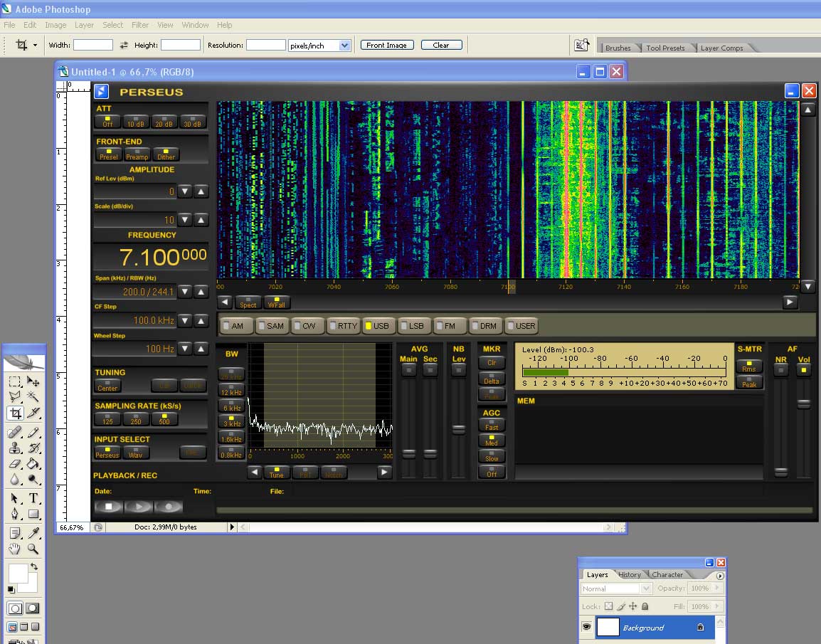Adjust the NB Lev slider handle

tap(459, 429)
